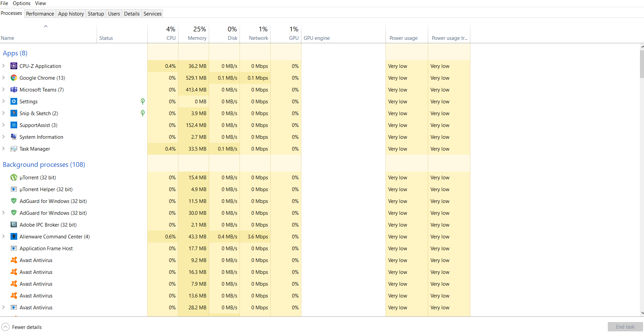Click the Settings gear process icon
The image size is (644, 335).
tap(14, 101)
